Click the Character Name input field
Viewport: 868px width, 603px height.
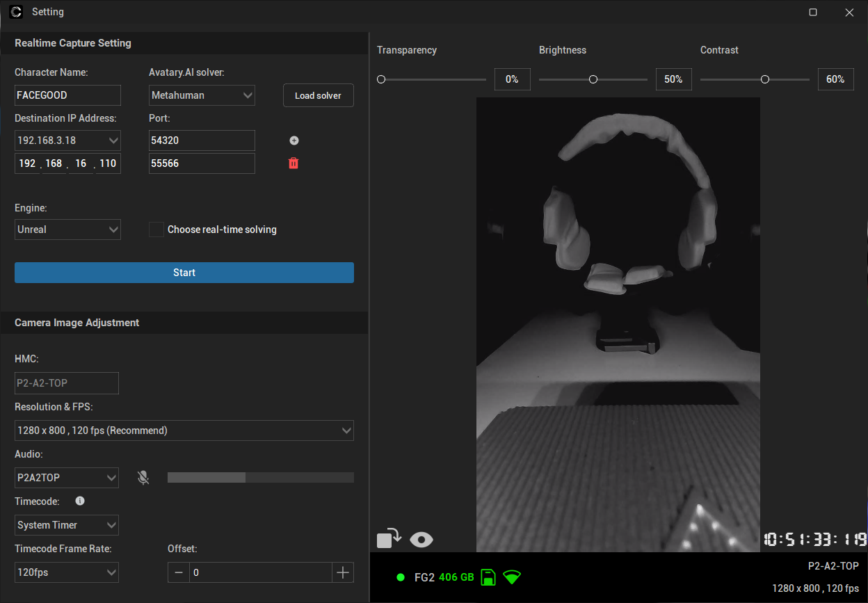(x=67, y=95)
